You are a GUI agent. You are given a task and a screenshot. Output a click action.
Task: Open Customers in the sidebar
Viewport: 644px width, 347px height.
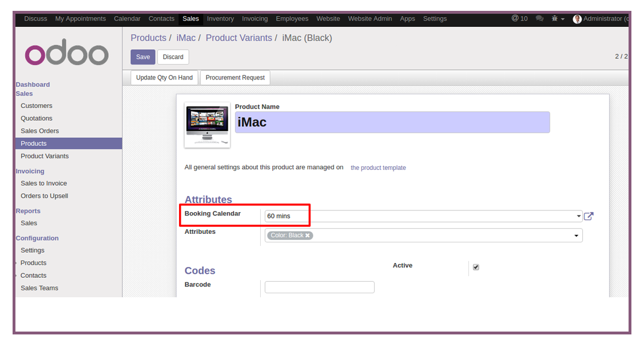point(37,106)
